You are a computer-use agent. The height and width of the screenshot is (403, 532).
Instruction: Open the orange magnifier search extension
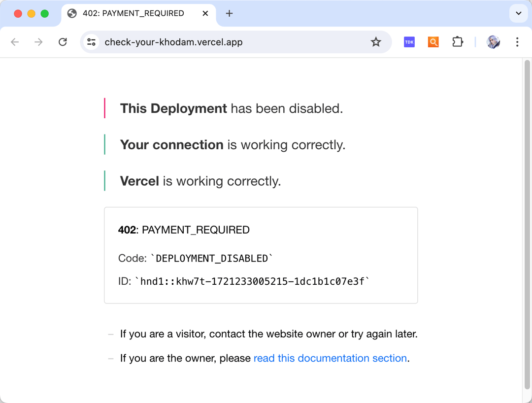(x=433, y=42)
